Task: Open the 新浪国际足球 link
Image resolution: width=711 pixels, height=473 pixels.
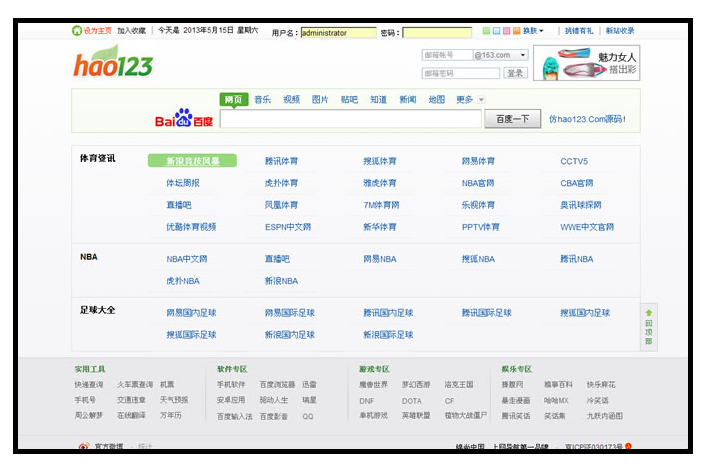Action: pos(388,335)
